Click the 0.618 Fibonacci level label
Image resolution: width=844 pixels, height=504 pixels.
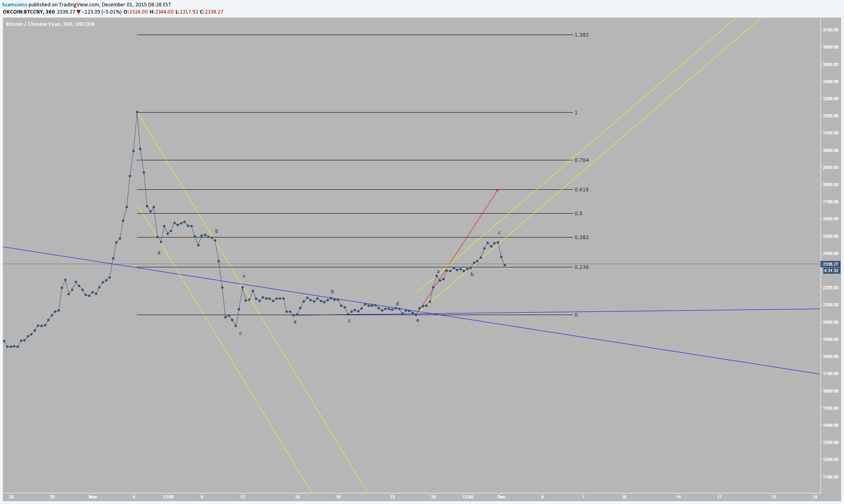(581, 190)
